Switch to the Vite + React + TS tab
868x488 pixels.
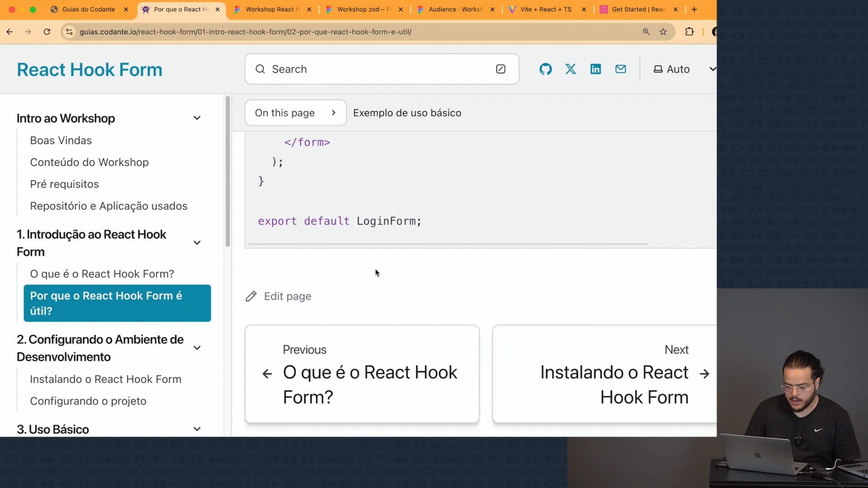click(x=546, y=9)
